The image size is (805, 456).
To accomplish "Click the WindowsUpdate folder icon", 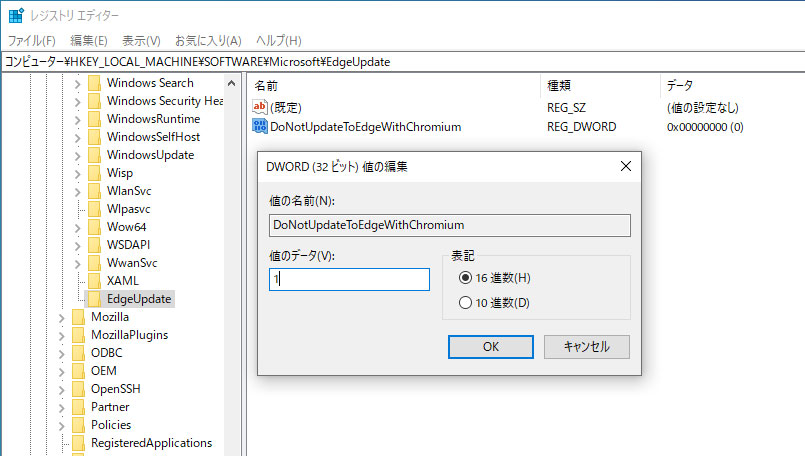I will click(94, 155).
